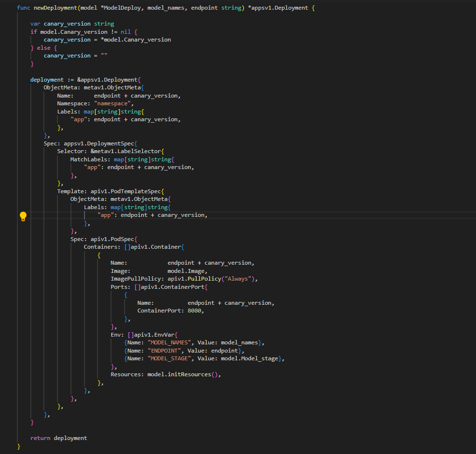The image size is (476, 454).
Task: Click the "MODEL_NAMES" env var string
Action: tap(169, 342)
